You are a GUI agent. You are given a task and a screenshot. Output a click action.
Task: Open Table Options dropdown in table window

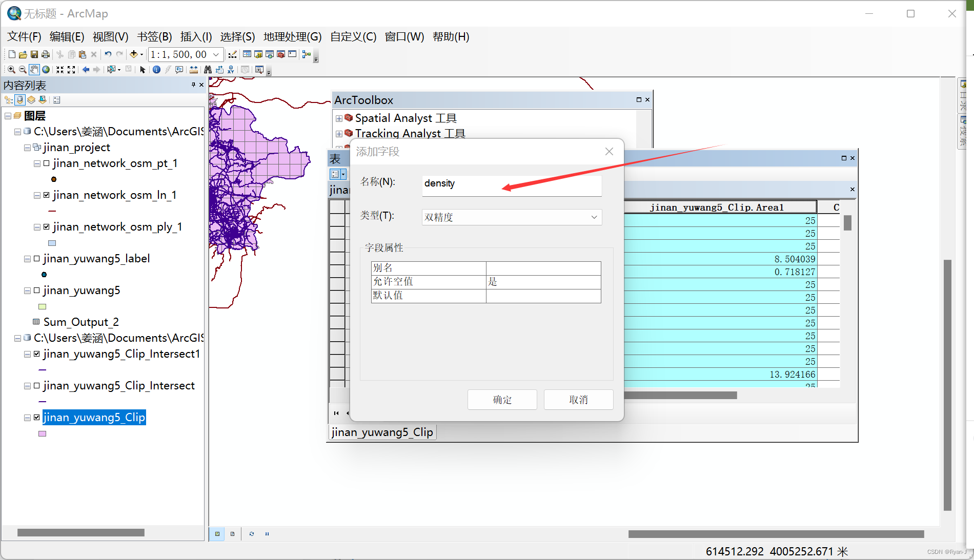click(x=338, y=174)
